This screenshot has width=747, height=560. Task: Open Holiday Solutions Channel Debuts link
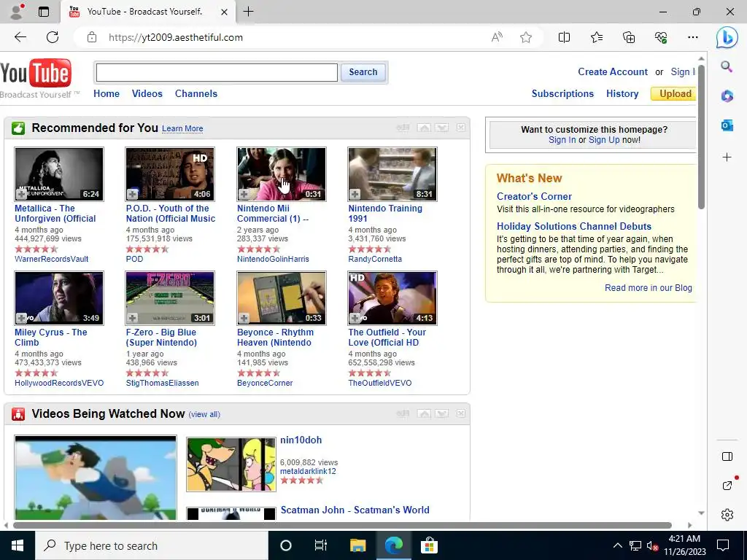click(x=574, y=226)
